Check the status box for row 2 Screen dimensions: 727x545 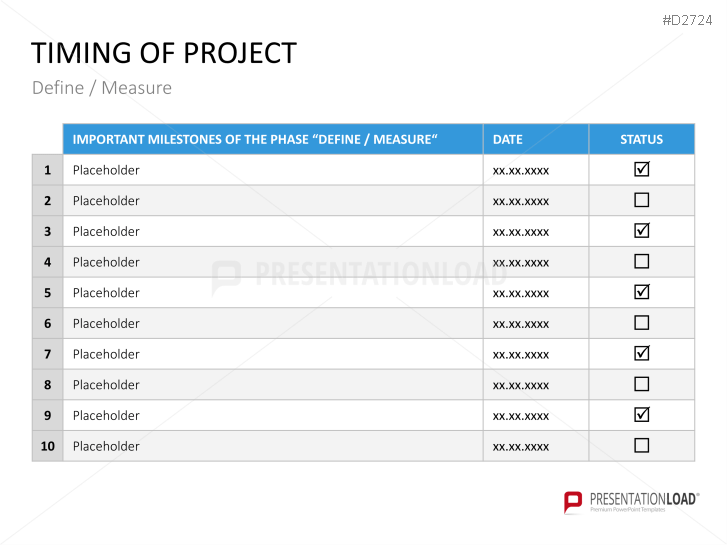[642, 200]
